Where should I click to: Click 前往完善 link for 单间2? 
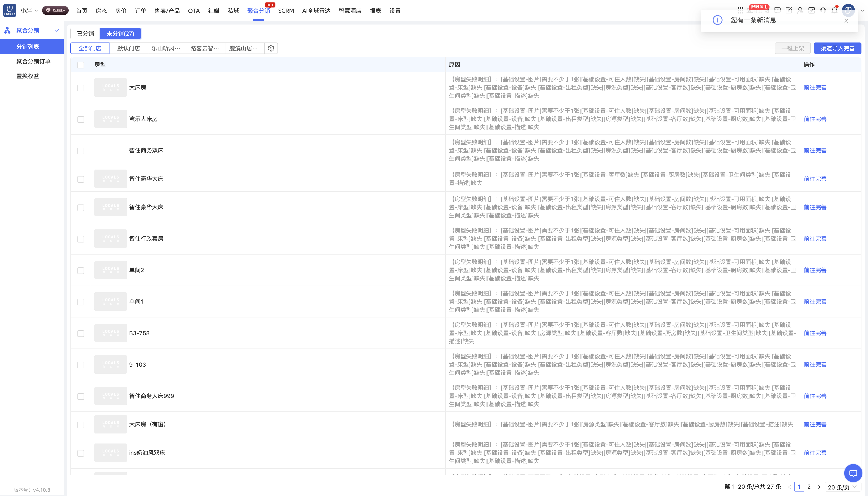click(x=815, y=270)
